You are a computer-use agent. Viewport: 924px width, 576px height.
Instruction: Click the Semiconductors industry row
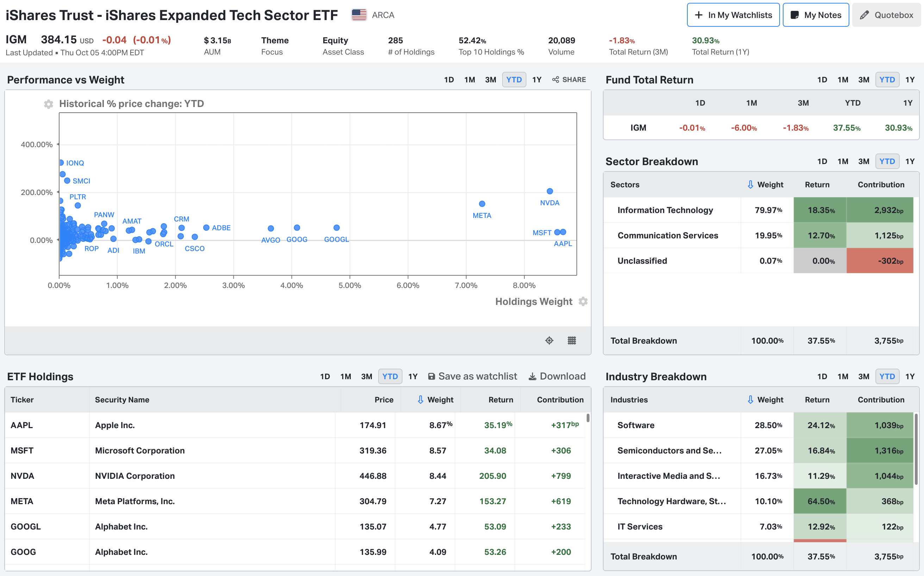click(x=758, y=451)
